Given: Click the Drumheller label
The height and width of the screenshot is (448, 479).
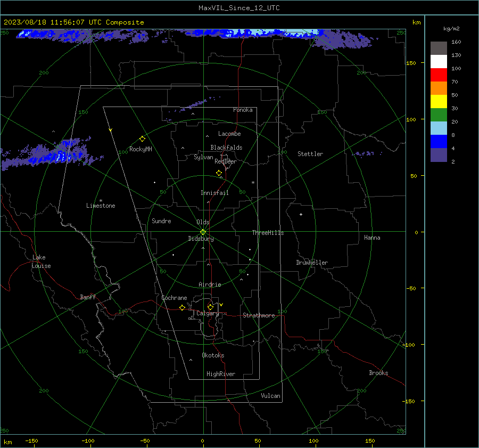Looking at the screenshot, I should [312, 263].
